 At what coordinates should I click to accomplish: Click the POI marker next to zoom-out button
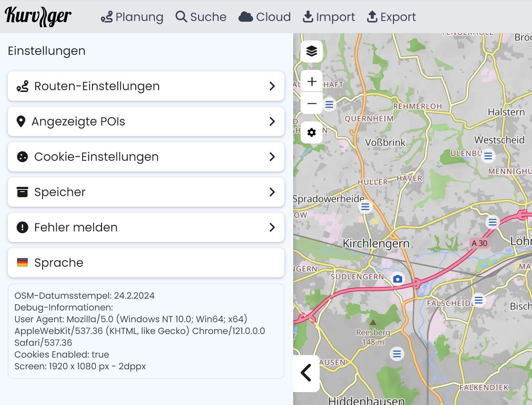tap(329, 104)
